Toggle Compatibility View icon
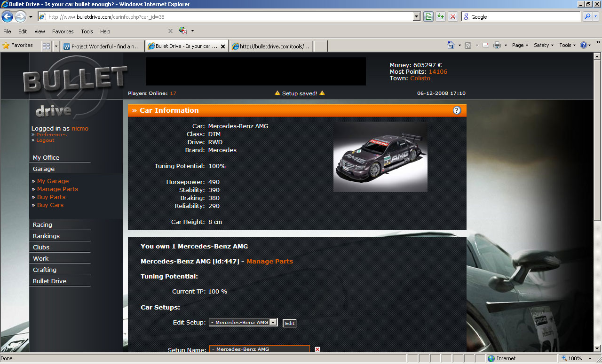Screen dimensions: 602x364 (x=428, y=17)
